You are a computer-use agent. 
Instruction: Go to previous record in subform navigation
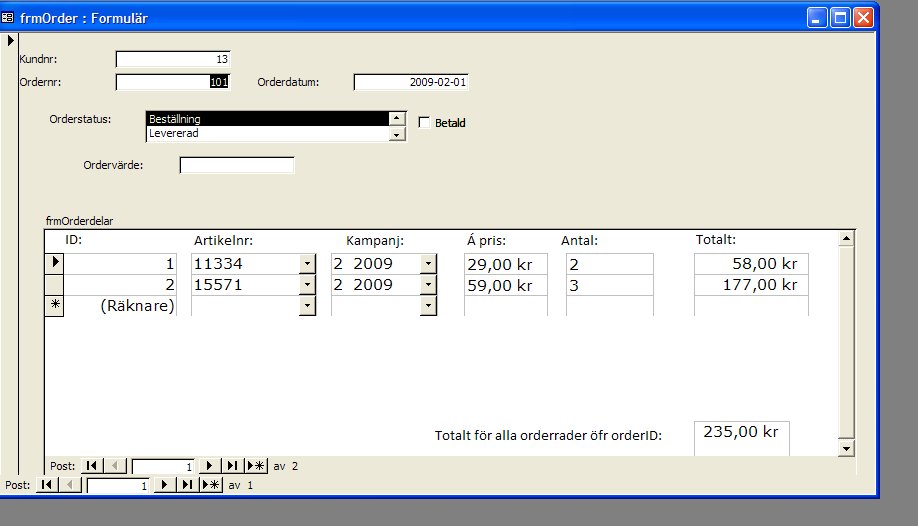[115, 466]
